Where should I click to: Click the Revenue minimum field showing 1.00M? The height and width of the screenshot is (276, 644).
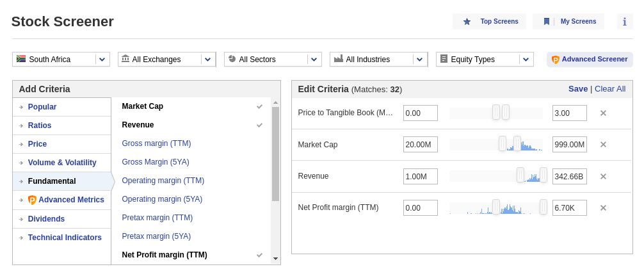pyautogui.click(x=421, y=176)
